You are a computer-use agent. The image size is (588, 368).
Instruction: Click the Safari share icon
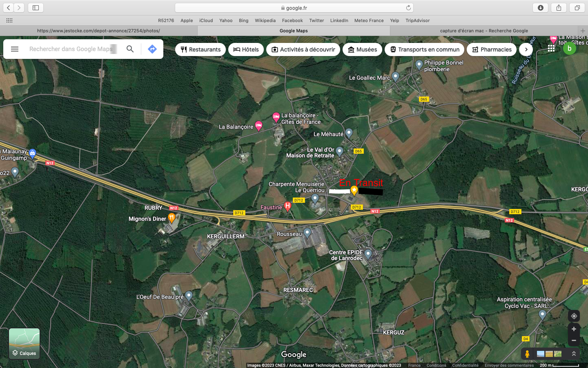pyautogui.click(x=559, y=8)
